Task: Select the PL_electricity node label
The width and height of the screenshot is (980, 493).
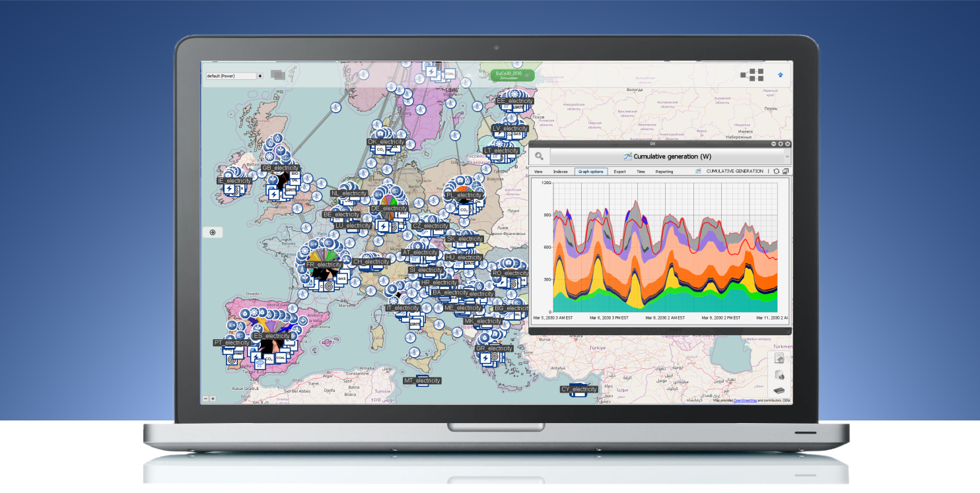Action: [464, 195]
